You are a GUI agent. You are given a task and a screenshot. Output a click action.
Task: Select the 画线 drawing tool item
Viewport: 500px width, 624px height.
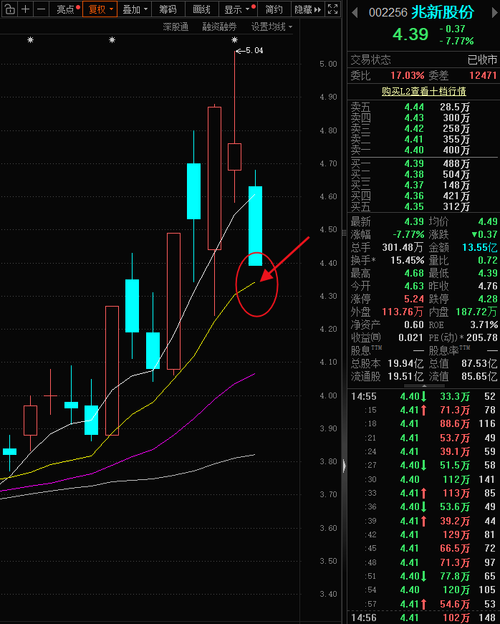click(x=201, y=9)
